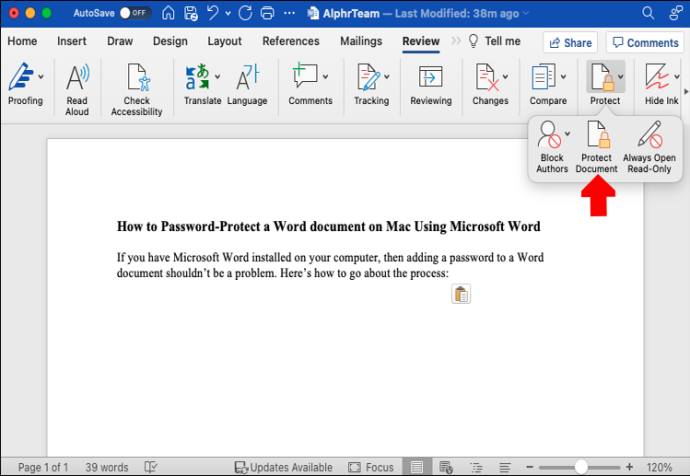Select Block Authors in the popup

coord(549,135)
